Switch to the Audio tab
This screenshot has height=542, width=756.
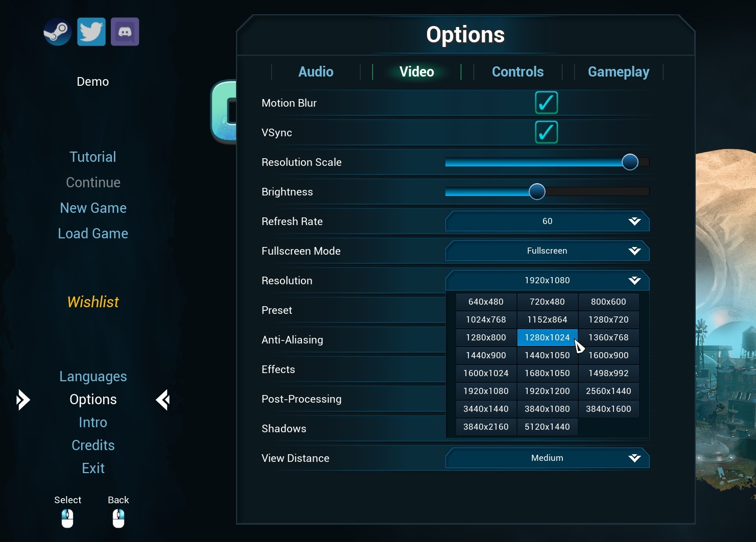(316, 72)
